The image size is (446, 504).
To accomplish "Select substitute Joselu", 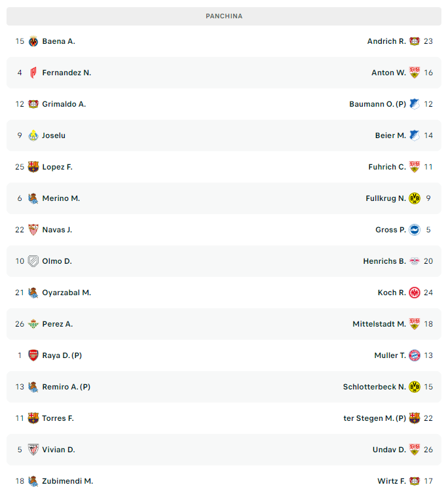I will [54, 135].
